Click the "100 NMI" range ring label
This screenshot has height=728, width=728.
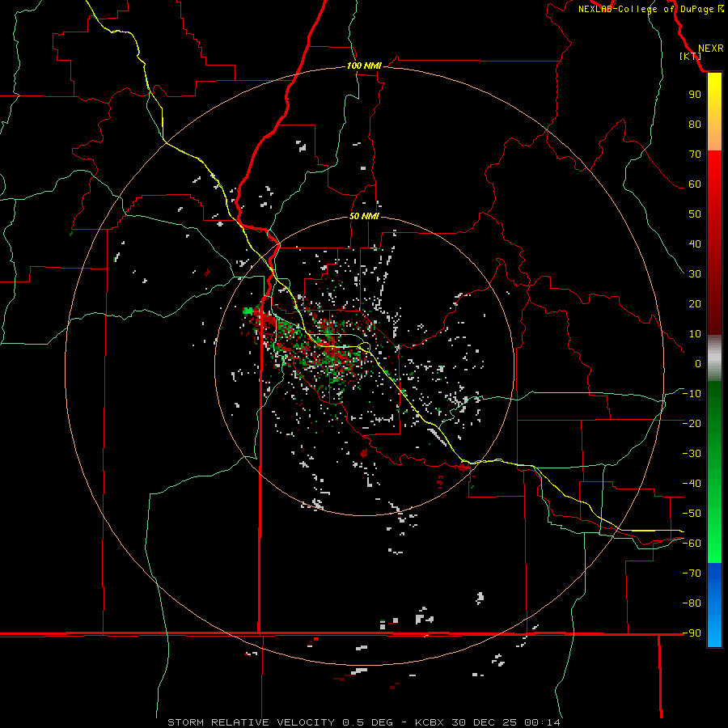coord(364,66)
